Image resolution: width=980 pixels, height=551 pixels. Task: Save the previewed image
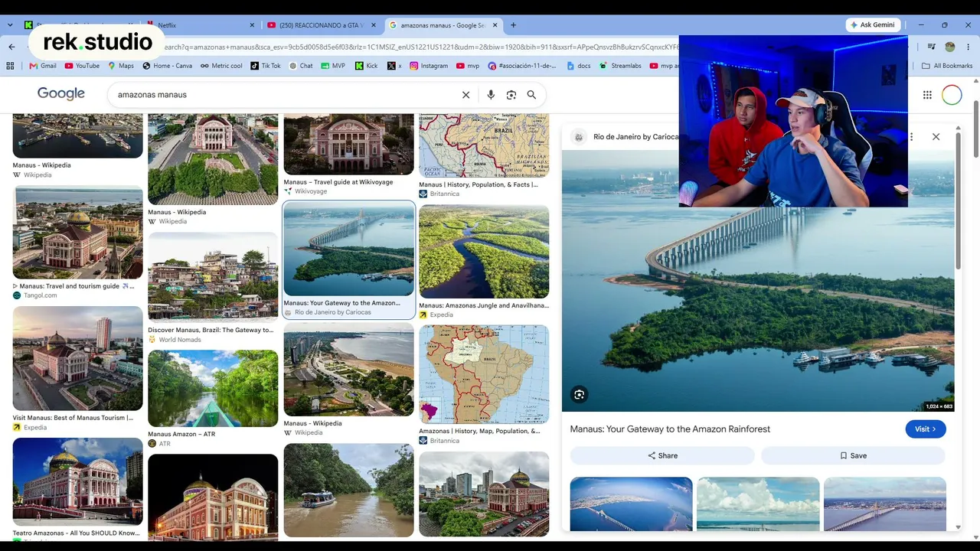[x=853, y=455]
